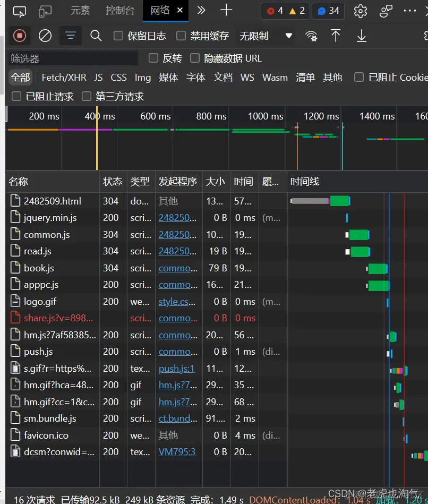Toggle 隐藏数据 URL checkbox
428x504 pixels.
tap(195, 58)
